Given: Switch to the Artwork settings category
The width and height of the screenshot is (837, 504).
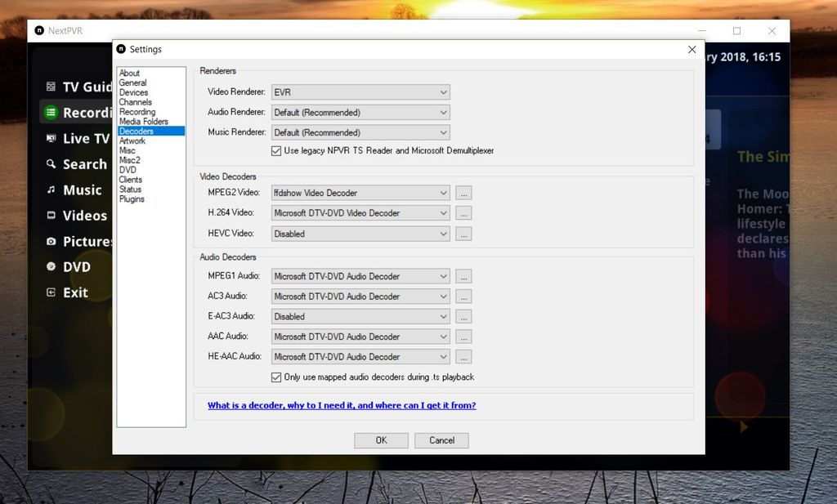Looking at the screenshot, I should 131,140.
